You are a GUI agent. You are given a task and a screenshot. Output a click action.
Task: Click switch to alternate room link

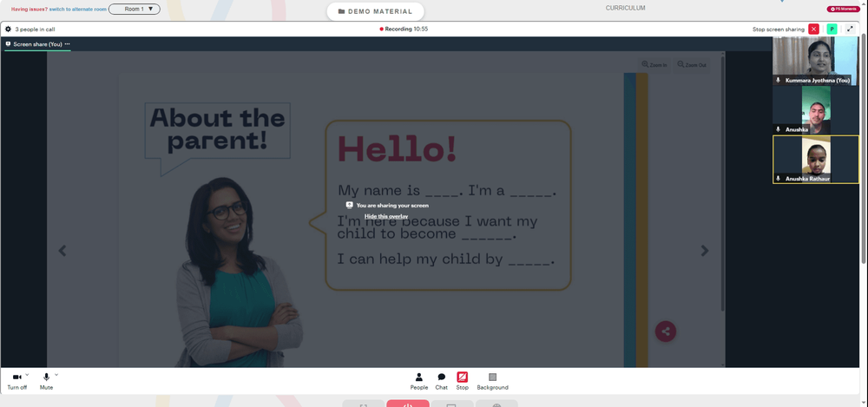pyautogui.click(x=78, y=10)
